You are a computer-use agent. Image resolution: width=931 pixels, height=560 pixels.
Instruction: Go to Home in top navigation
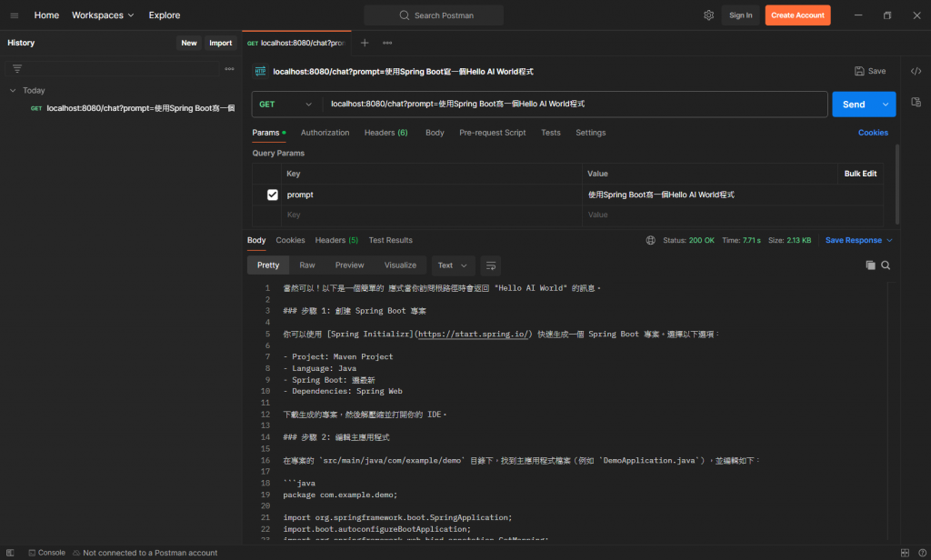pos(46,15)
